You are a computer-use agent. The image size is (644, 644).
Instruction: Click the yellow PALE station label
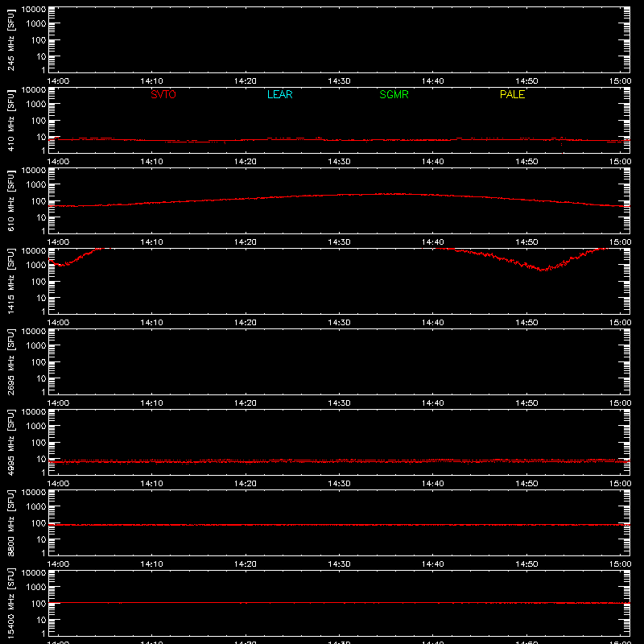[x=512, y=94]
